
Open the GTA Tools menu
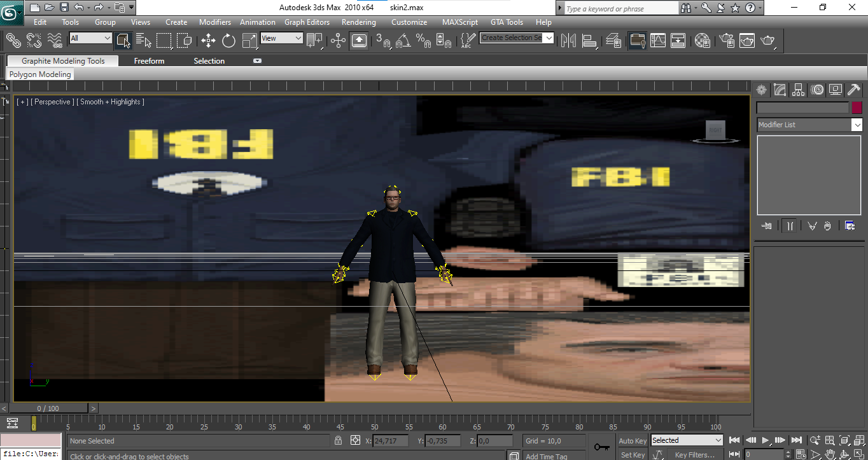tap(507, 22)
